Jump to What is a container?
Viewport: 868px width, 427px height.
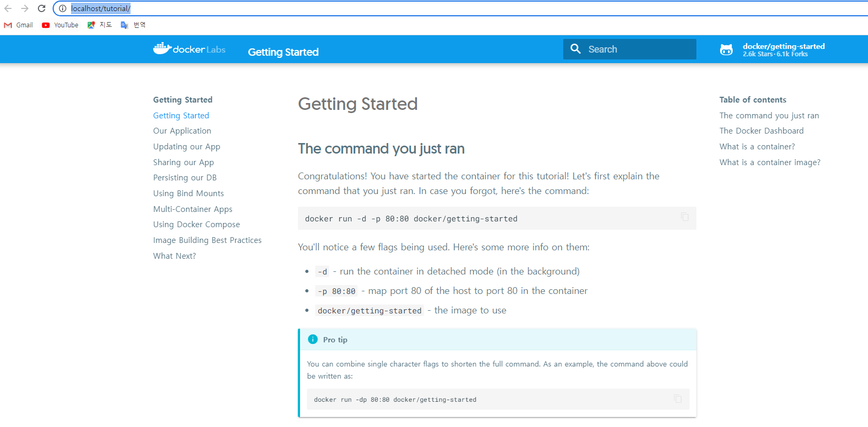coord(757,147)
